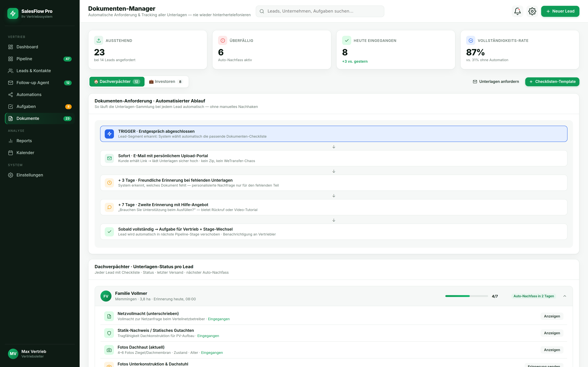Click the camera icon beside Fotos Dachhaut

[x=109, y=350]
